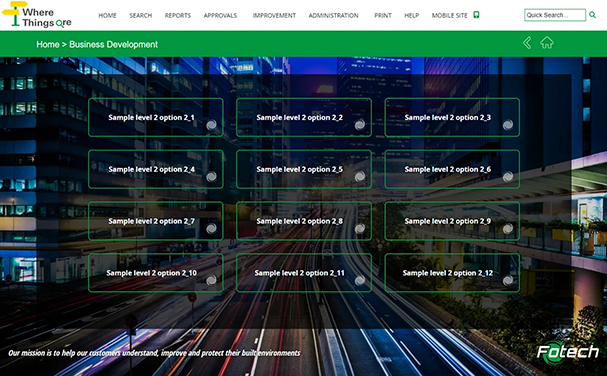
Task: Click the HELP menu item
Action: [x=412, y=15]
